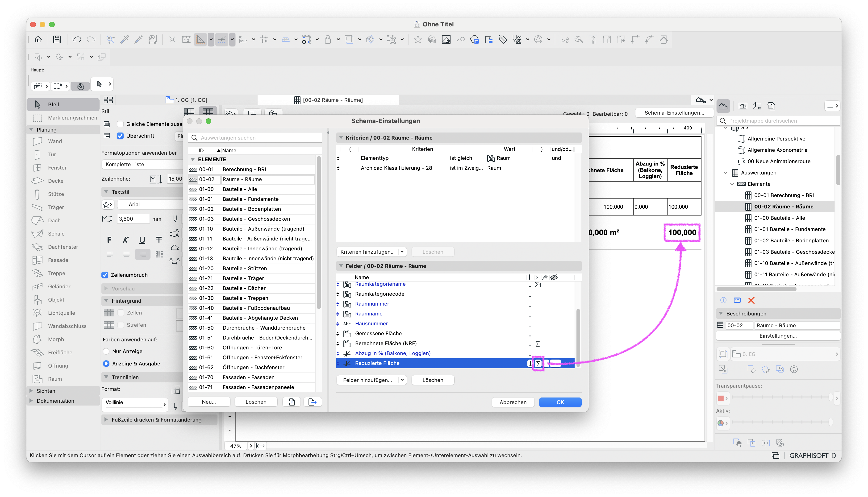Click the OK button

tap(560, 402)
